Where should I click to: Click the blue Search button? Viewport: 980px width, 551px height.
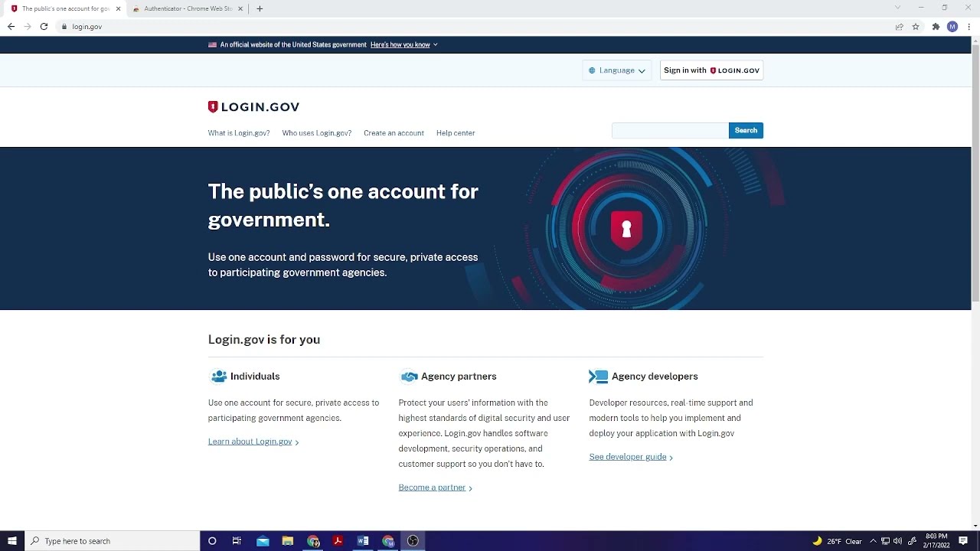[746, 131]
